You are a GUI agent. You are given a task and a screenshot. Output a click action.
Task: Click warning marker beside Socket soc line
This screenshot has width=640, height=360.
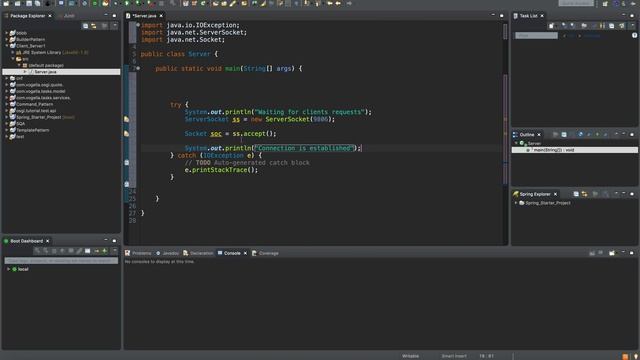tap(127, 133)
